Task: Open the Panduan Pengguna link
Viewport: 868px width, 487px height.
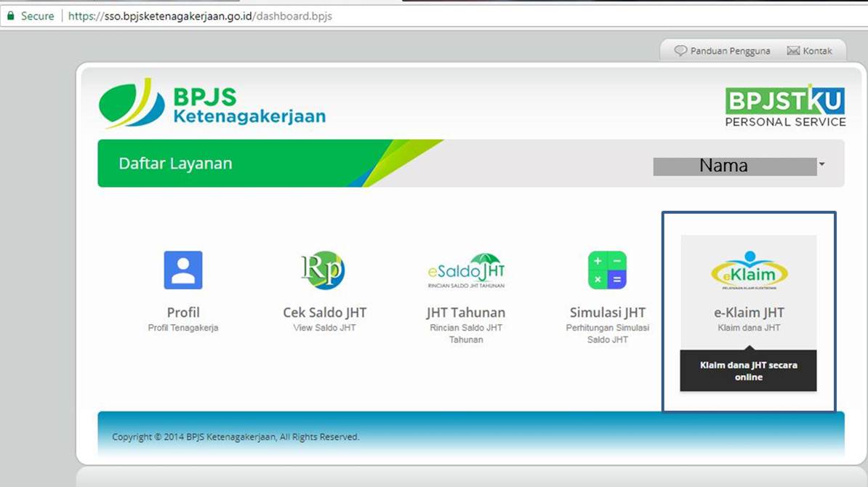Action: 730,51
